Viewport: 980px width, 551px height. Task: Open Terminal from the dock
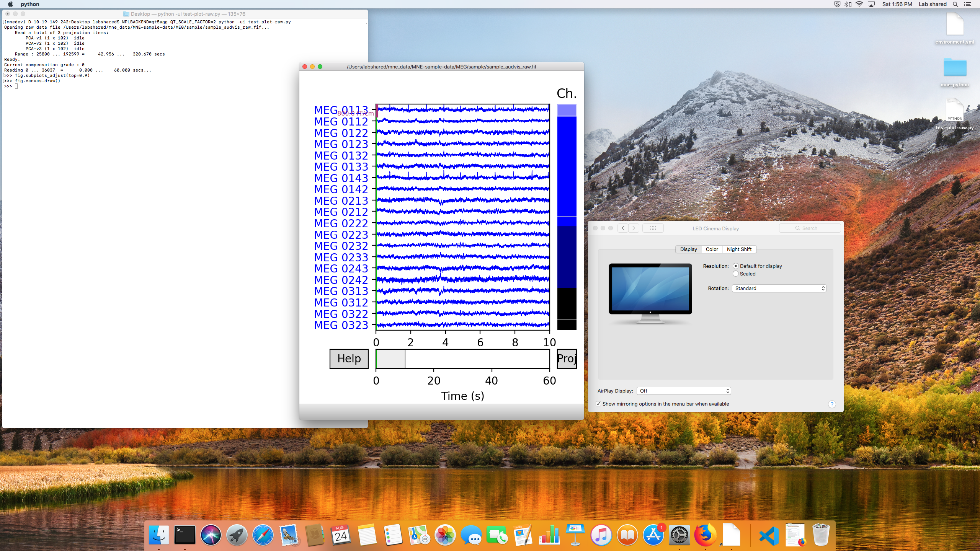185,535
